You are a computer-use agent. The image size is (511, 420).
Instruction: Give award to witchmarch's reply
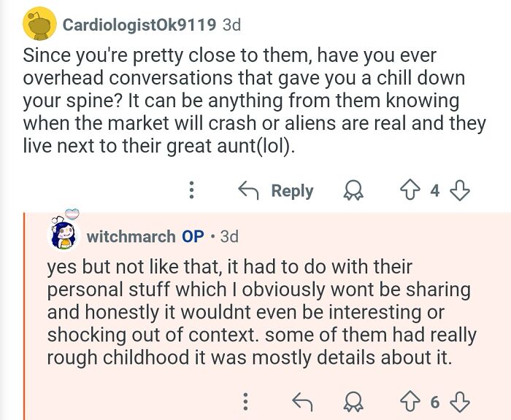[353, 402]
